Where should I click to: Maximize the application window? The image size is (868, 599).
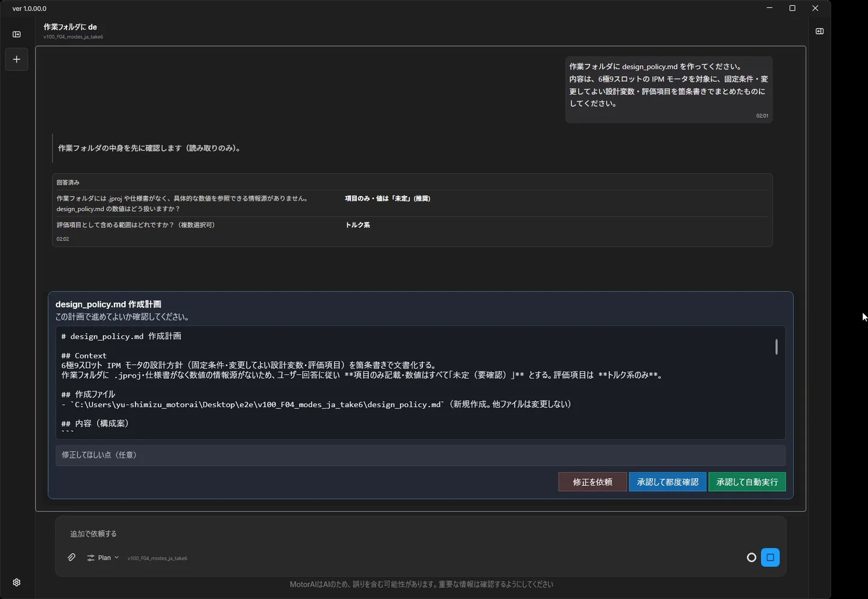793,8
